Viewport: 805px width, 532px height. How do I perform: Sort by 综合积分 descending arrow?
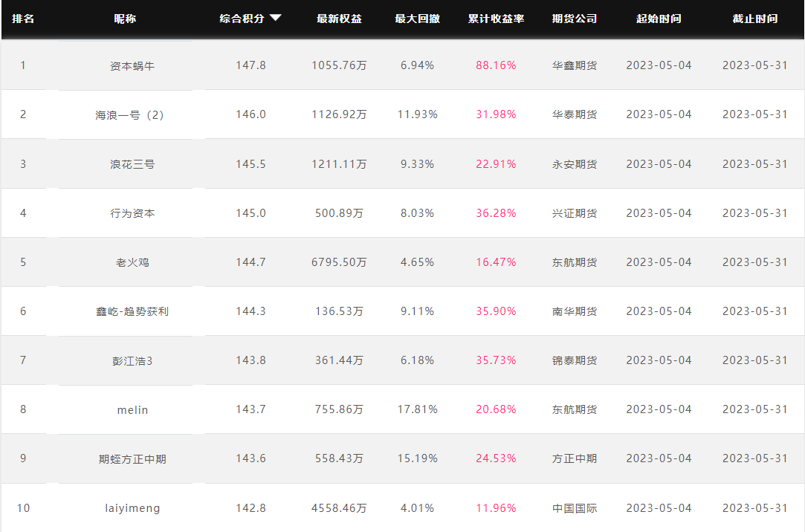(276, 18)
